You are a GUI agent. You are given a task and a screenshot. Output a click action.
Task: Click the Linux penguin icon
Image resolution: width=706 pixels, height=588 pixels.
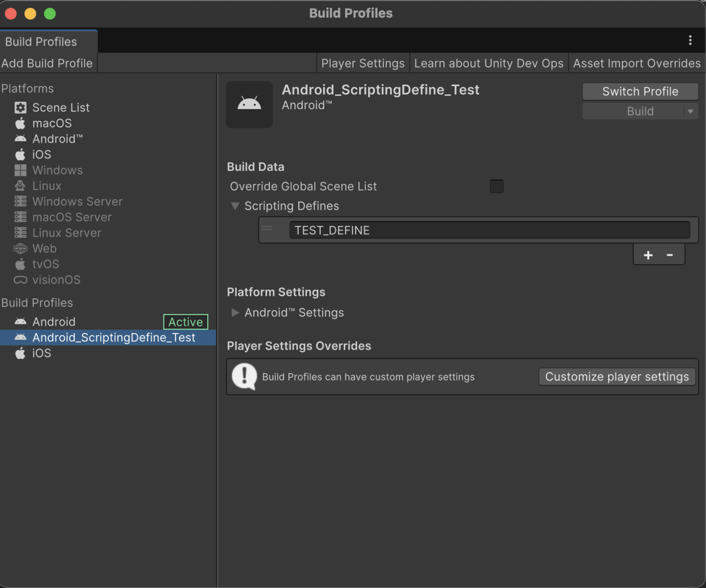click(21, 186)
